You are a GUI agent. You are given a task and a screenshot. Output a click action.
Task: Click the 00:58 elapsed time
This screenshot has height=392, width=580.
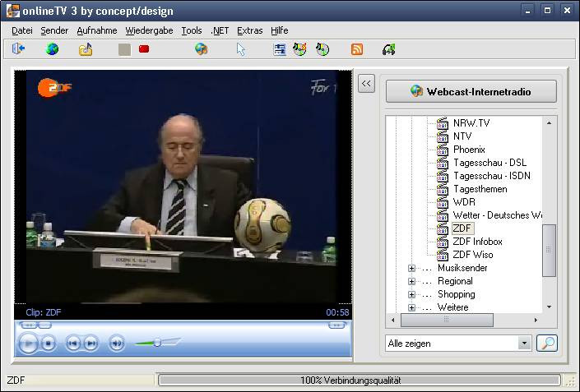coord(337,312)
